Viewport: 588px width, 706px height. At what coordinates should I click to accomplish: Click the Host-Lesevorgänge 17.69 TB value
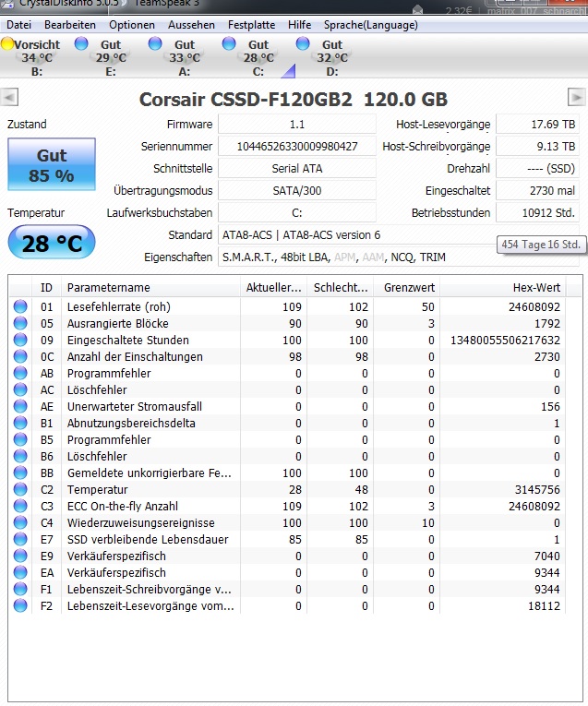pos(537,125)
